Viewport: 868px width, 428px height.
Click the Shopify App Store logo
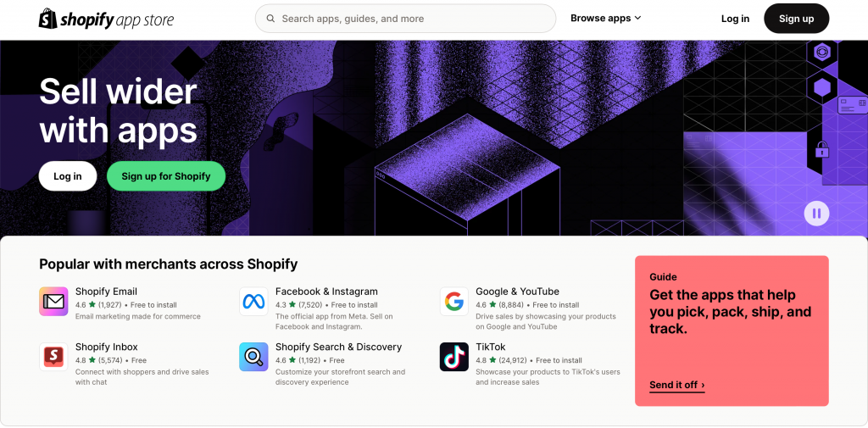click(x=106, y=19)
